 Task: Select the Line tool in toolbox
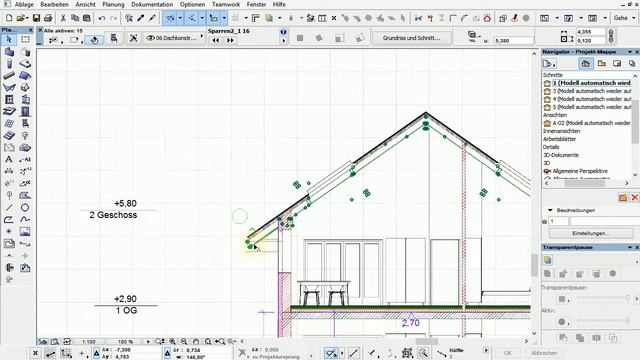(9, 207)
